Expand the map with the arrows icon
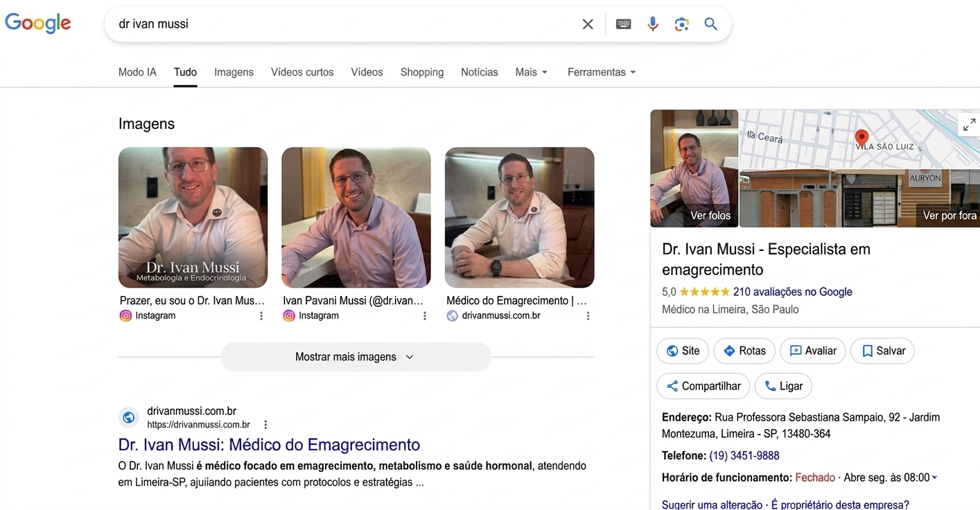Viewport: 980px width, 510px height. (x=968, y=124)
